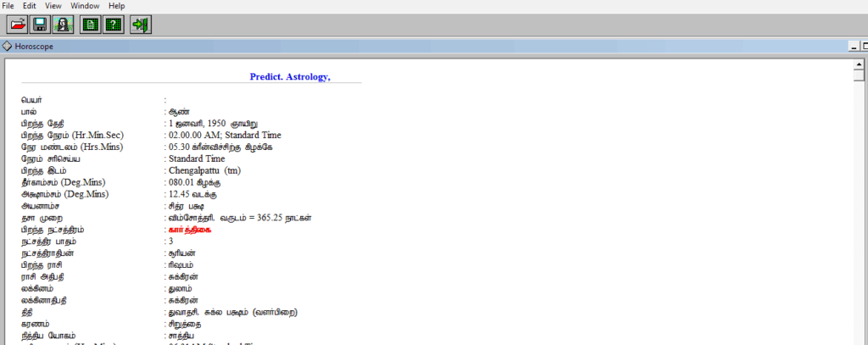Click the Predict. Astrology, heading
This screenshot has width=868, height=345.
pos(290,76)
